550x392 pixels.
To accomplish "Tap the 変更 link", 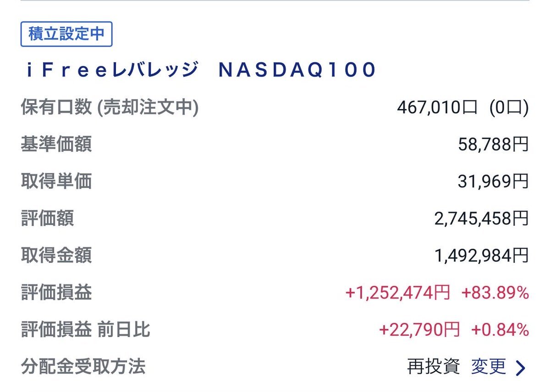I will point(489,367).
